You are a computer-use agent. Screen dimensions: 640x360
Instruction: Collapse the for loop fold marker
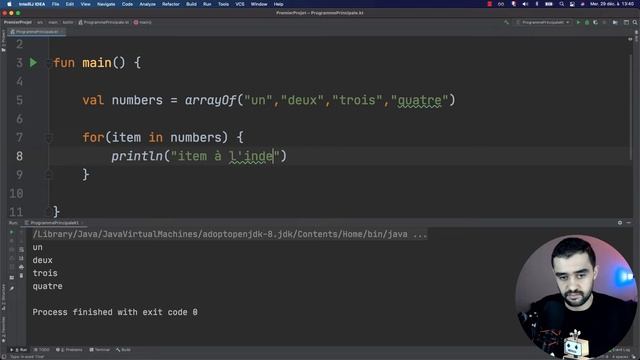point(49,138)
